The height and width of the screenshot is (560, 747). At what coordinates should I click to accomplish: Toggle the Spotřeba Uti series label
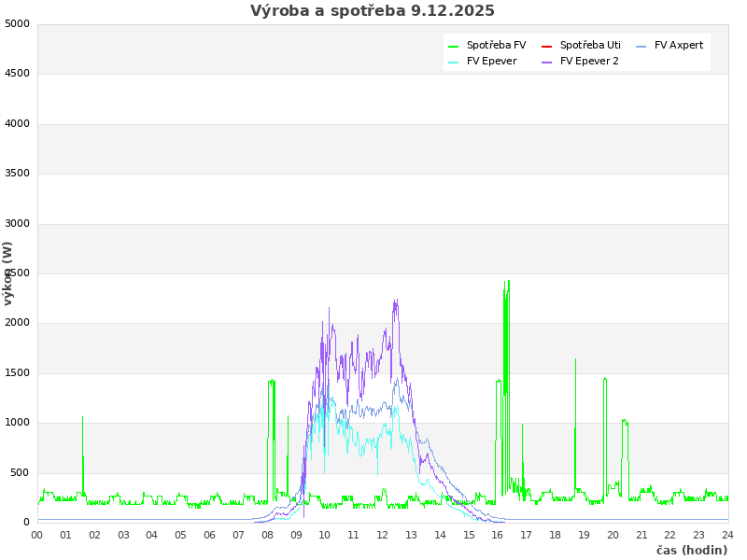coord(590,46)
